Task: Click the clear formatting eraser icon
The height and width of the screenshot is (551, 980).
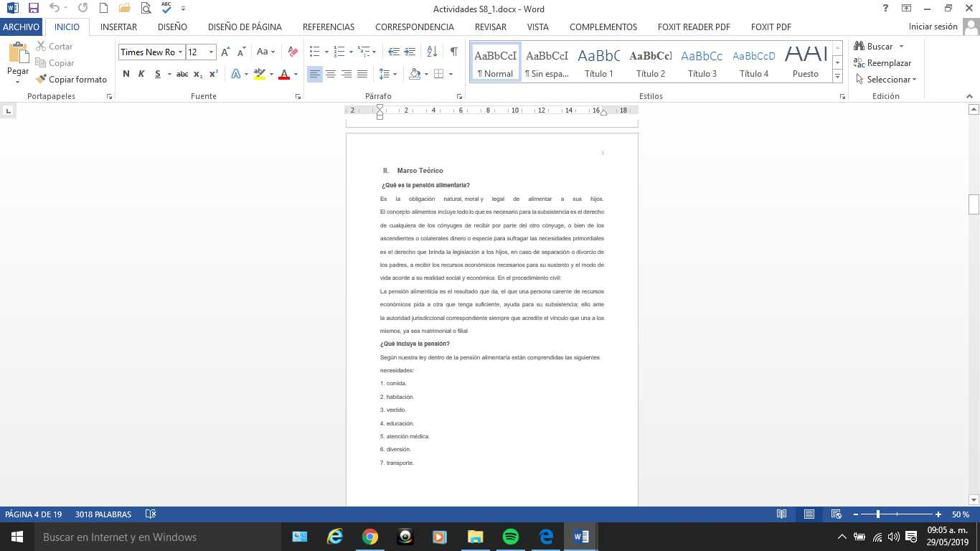Action: (293, 52)
